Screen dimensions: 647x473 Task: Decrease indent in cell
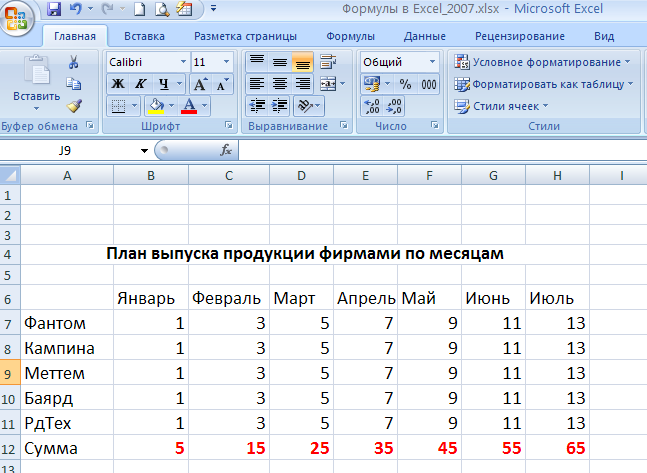[x=257, y=106]
